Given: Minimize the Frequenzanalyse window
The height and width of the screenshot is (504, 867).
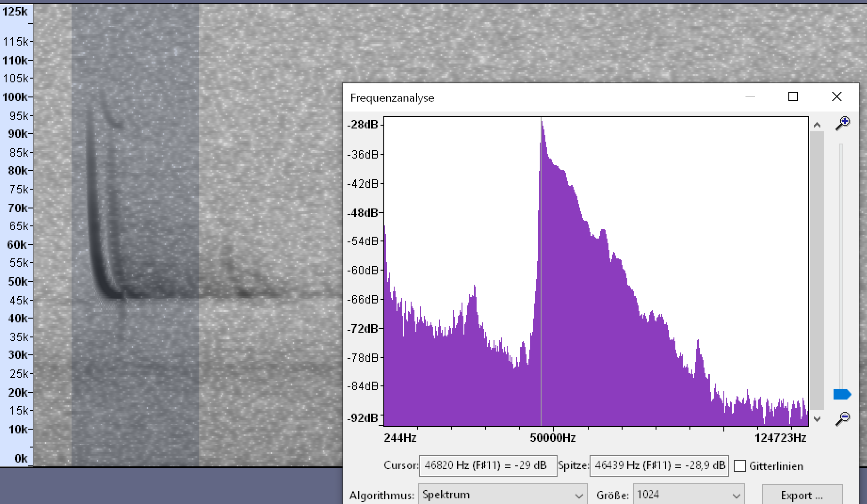Looking at the screenshot, I should (x=750, y=96).
